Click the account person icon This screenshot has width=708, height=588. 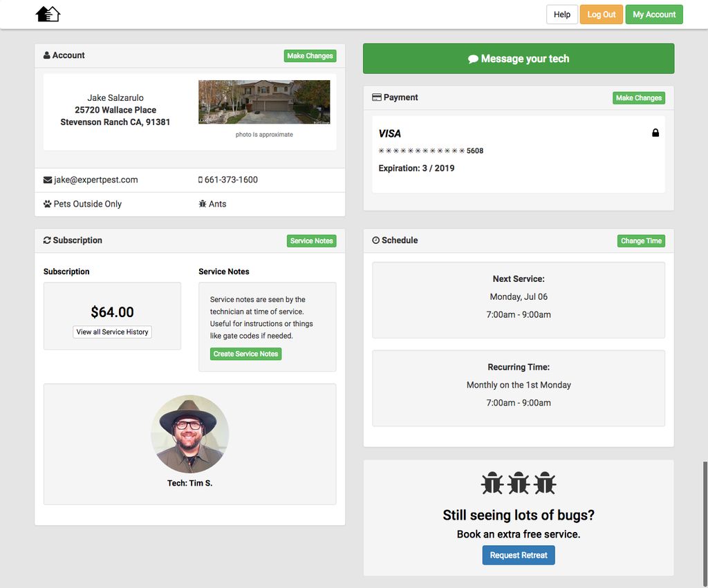[x=45, y=55]
